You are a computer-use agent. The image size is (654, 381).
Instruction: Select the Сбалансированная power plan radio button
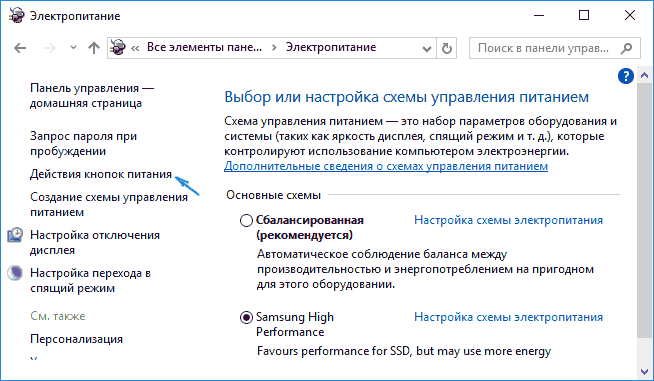click(247, 220)
